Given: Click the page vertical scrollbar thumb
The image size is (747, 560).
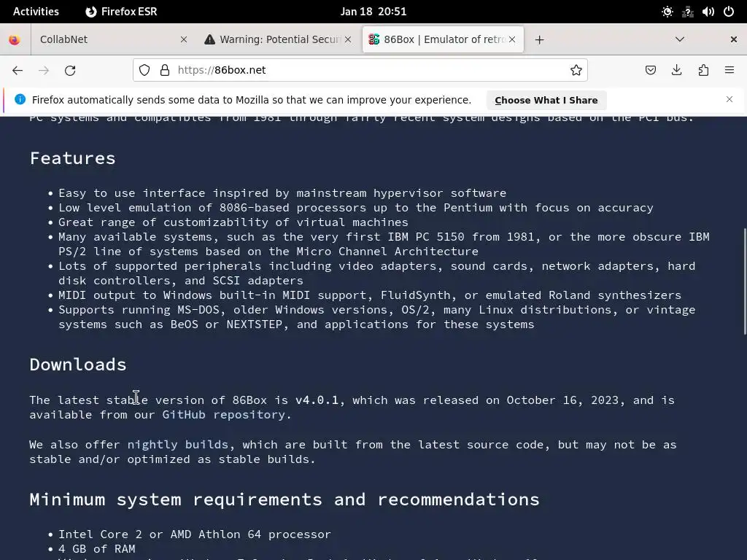Looking at the screenshot, I should (745, 282).
